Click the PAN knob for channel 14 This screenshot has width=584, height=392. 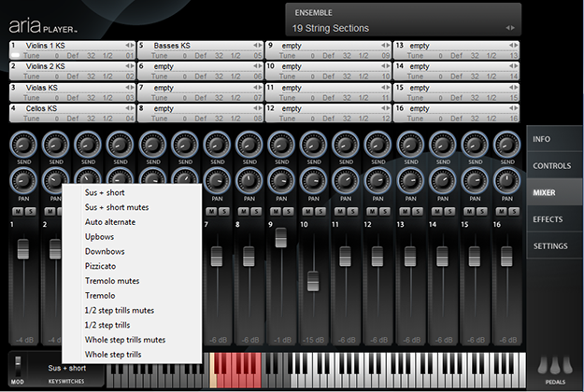(x=443, y=181)
